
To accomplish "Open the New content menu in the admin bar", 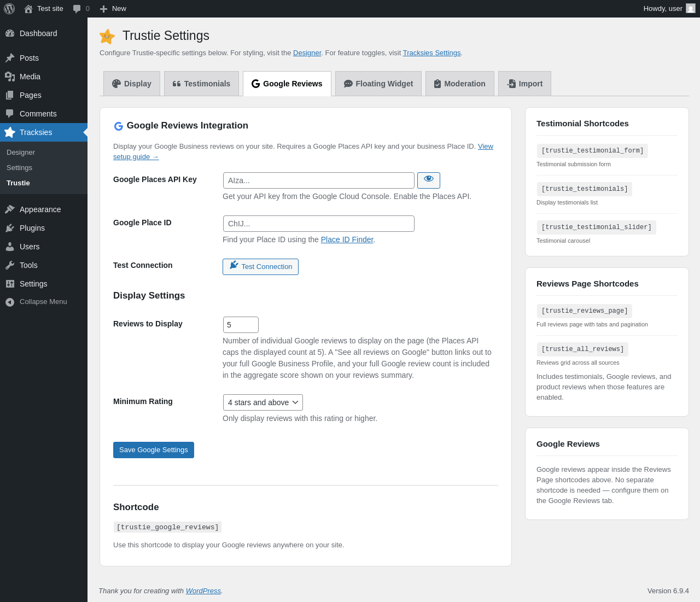I will (113, 9).
